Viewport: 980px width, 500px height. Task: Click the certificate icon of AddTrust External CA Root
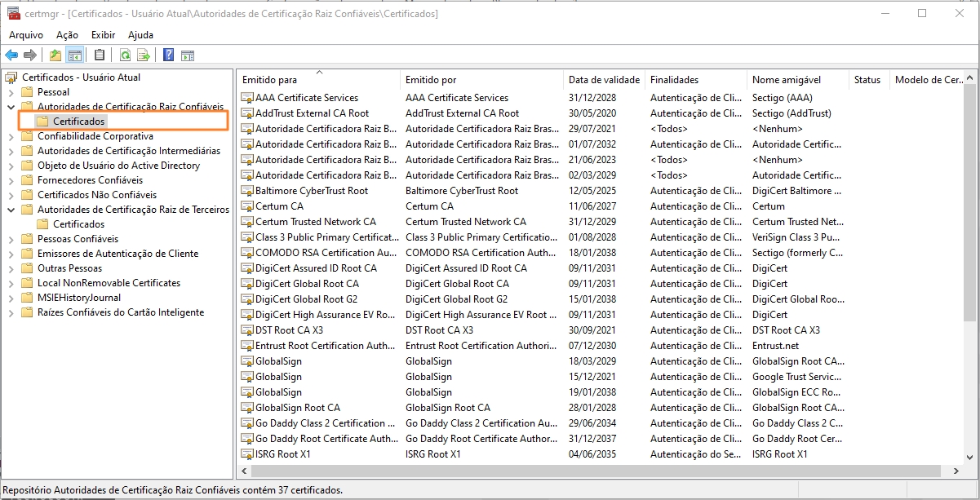pyautogui.click(x=247, y=113)
